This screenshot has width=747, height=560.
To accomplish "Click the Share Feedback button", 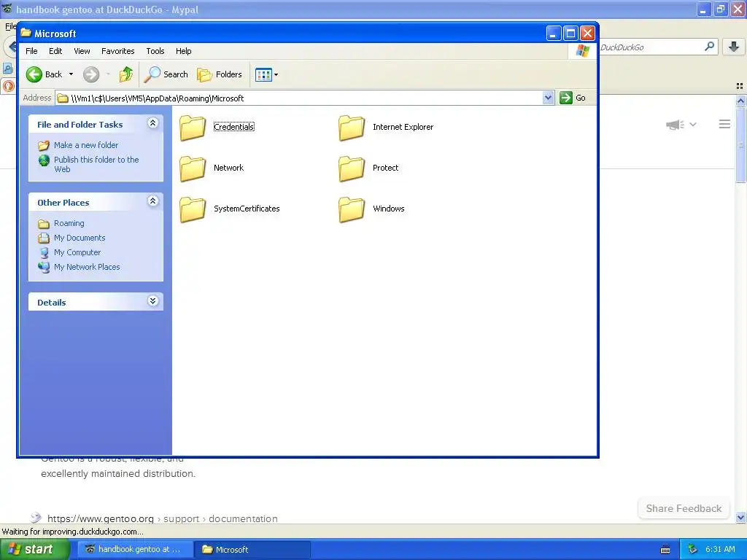I will tap(684, 508).
